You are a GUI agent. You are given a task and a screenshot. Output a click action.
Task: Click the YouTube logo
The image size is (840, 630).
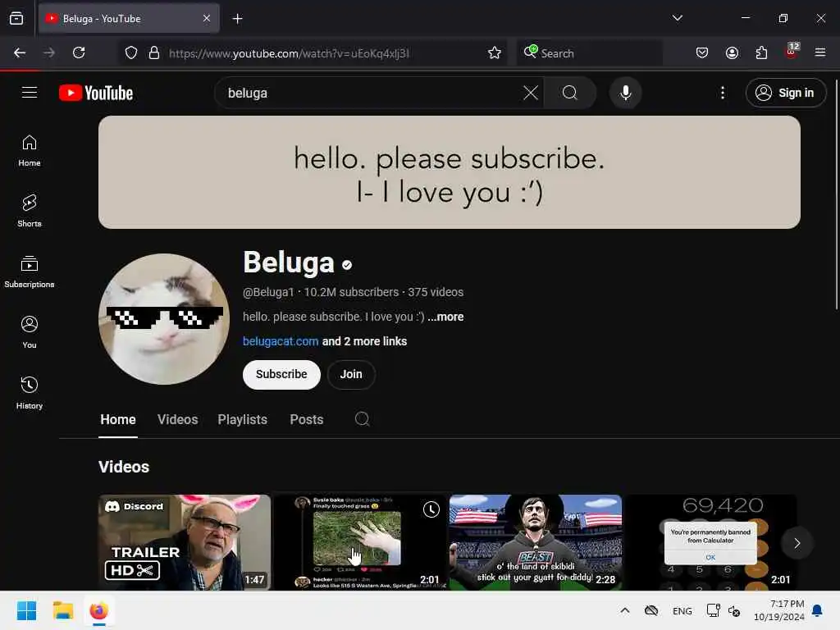96,93
